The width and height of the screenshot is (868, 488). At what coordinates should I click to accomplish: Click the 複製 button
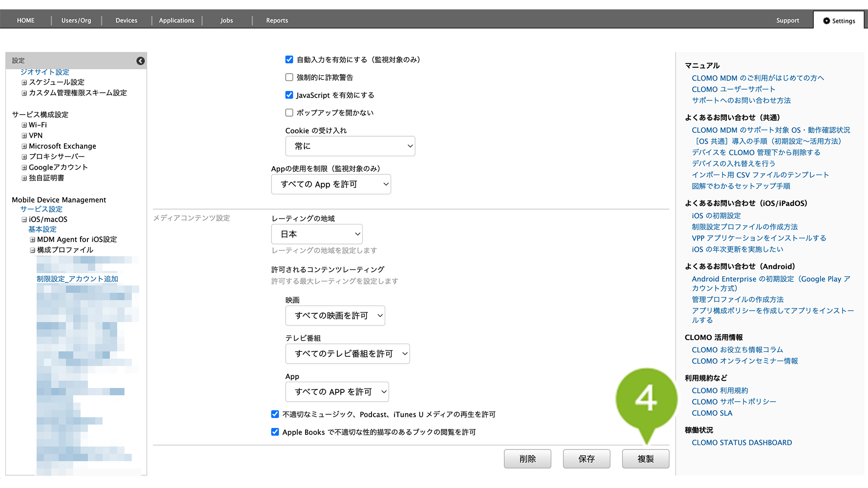click(645, 459)
